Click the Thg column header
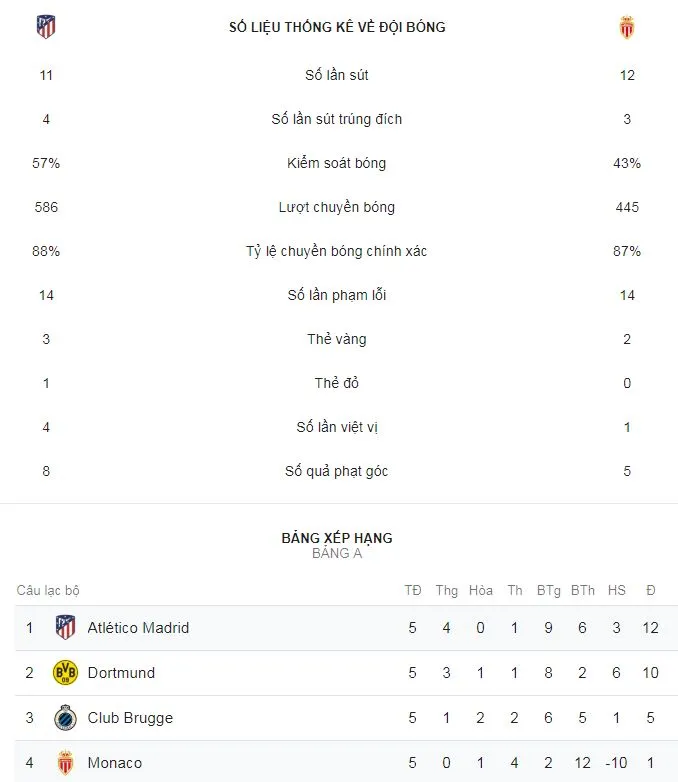Viewport: 678px width, 782px height. pyautogui.click(x=446, y=591)
